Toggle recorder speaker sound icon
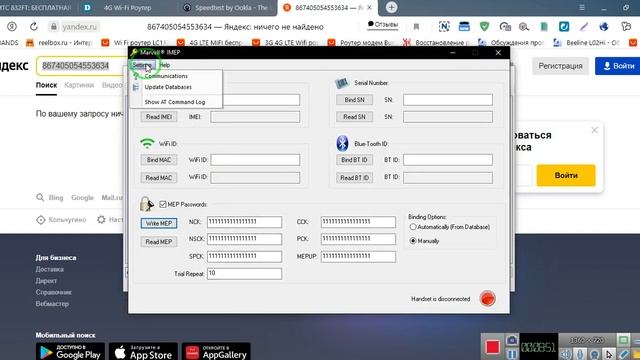Screen dimensions: 640x360 tap(565, 354)
